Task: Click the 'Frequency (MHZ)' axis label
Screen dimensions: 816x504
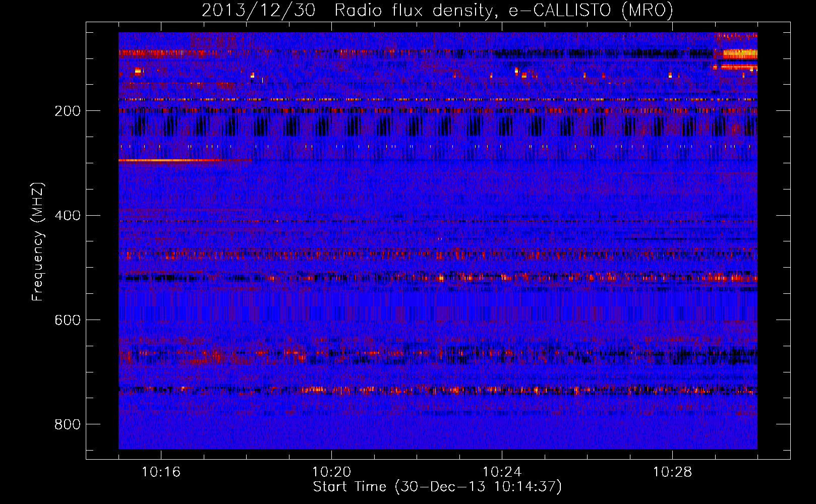Action: 37,241
